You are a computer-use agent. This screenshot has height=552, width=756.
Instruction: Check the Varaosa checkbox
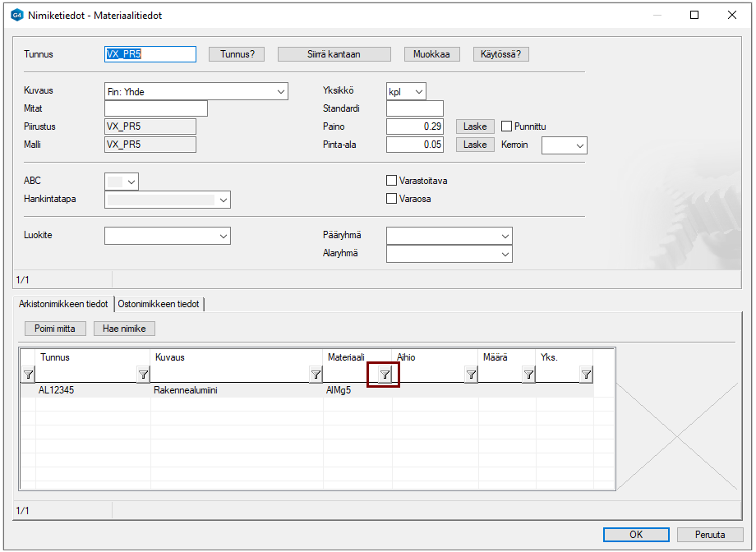(x=392, y=199)
